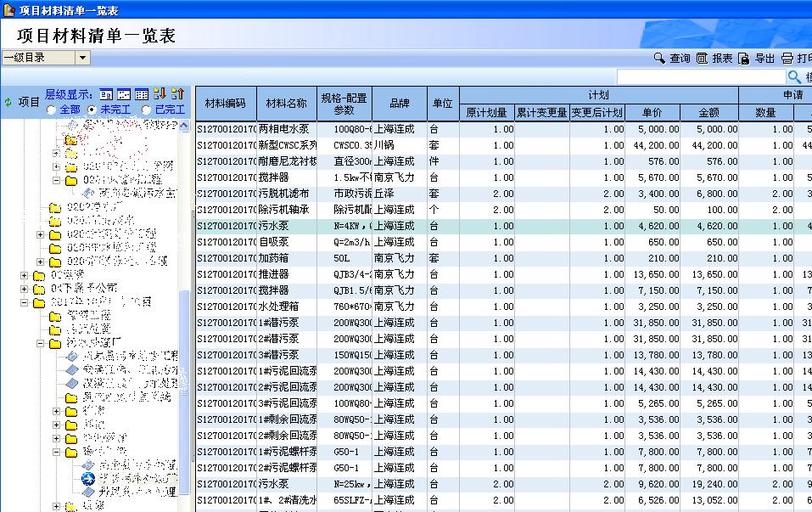Click the 导出 export icon
The width and height of the screenshot is (812, 512).
(743, 59)
